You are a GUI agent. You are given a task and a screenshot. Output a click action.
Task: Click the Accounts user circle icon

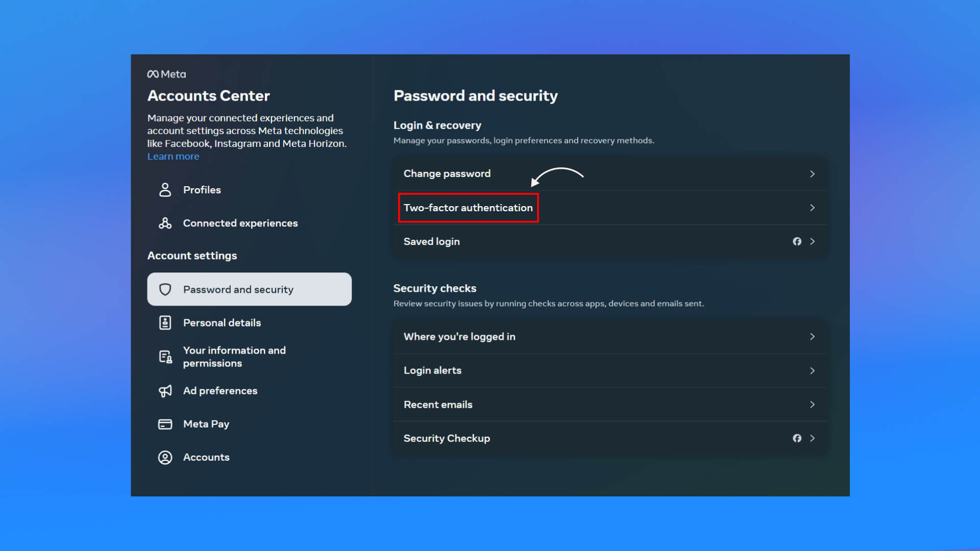point(165,457)
